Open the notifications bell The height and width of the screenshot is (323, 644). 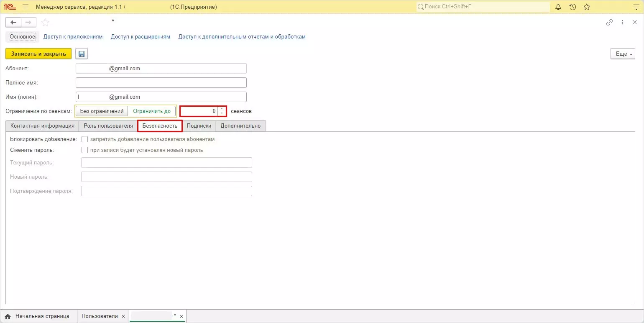pos(558,7)
